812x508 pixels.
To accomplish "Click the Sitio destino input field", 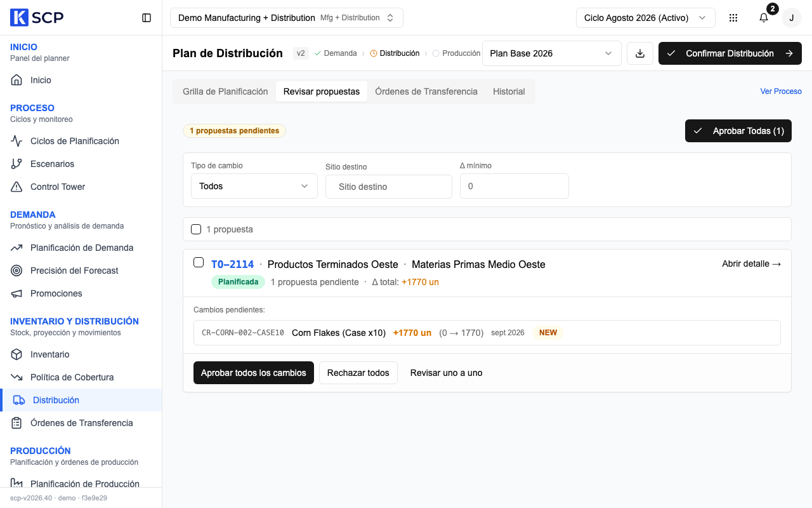I will (x=389, y=187).
